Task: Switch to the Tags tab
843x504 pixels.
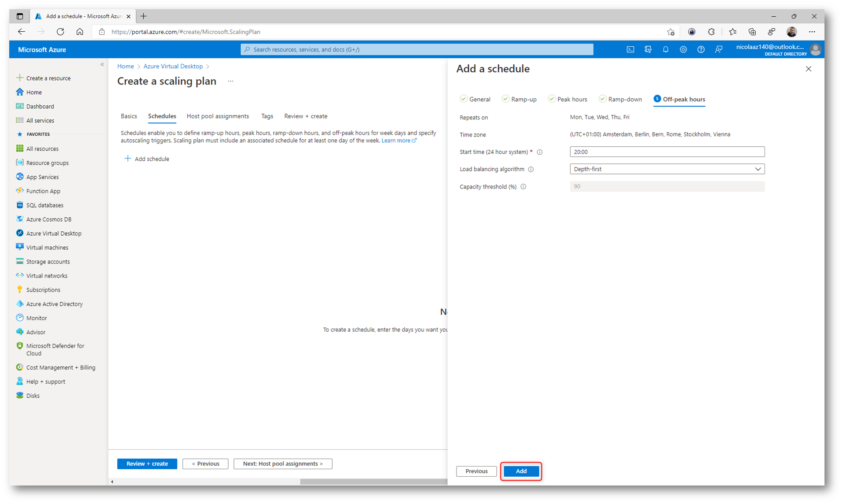Action: 267,116
